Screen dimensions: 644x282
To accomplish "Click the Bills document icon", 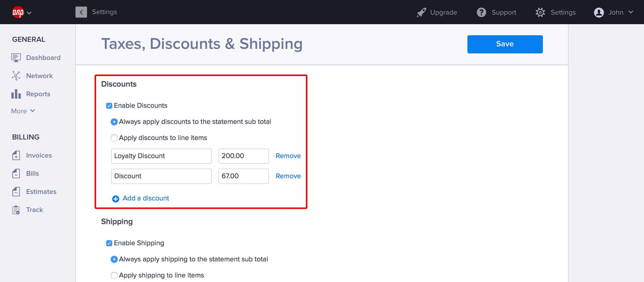I will [x=16, y=173].
